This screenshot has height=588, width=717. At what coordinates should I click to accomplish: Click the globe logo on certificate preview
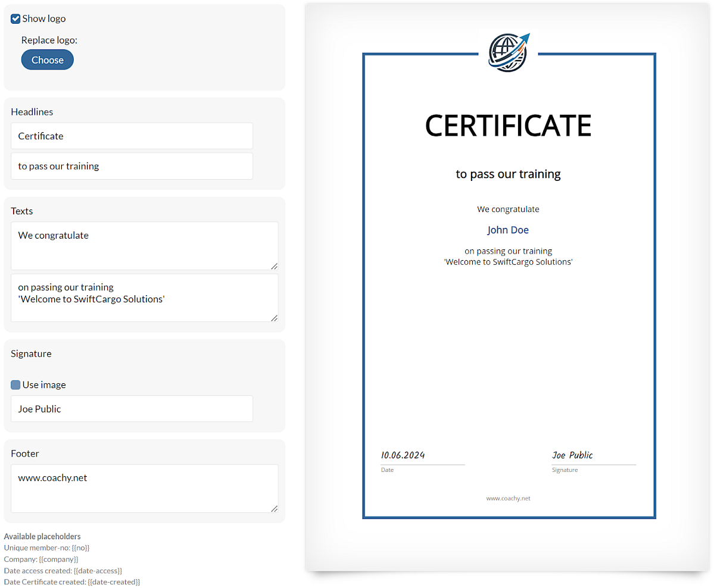[x=509, y=51]
